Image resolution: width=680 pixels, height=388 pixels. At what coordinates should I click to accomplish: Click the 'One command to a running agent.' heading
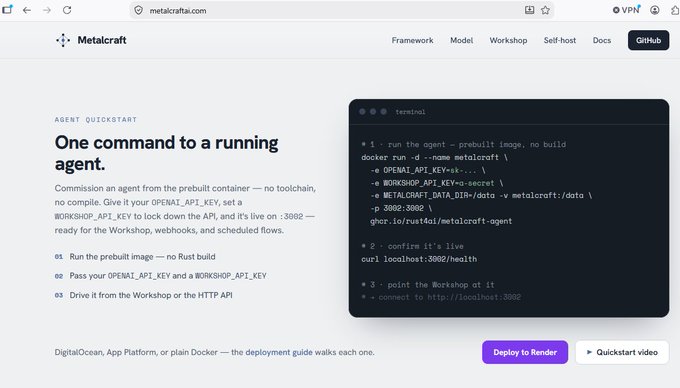[x=167, y=153]
